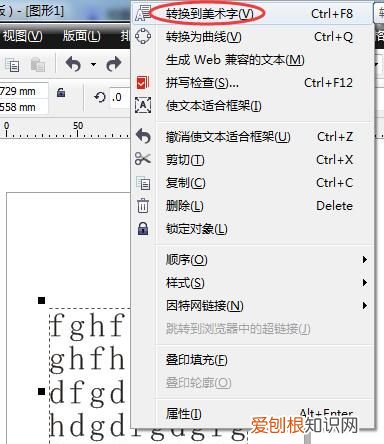
Task: Click the top-left text frame handle
Action: click(x=41, y=301)
